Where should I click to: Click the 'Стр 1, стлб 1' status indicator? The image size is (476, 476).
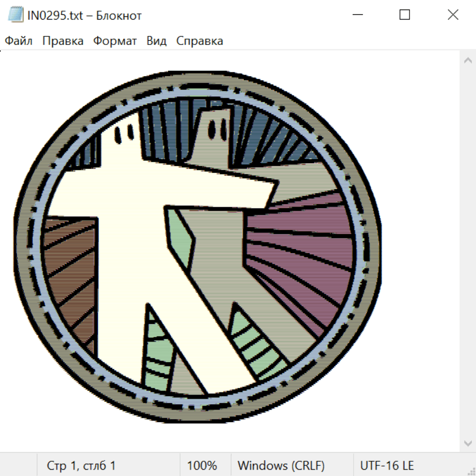click(81, 465)
